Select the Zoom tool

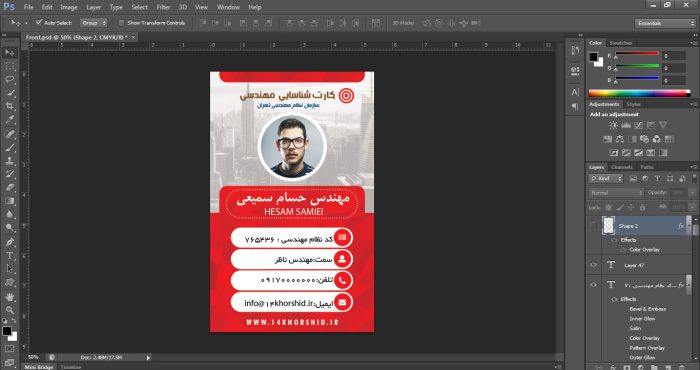(9, 310)
